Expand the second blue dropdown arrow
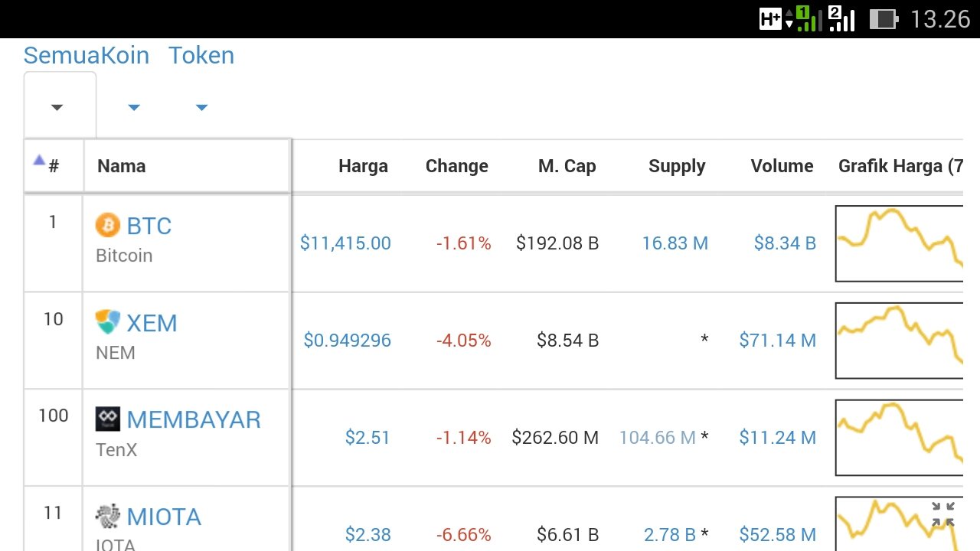The image size is (980, 551). 134,107
